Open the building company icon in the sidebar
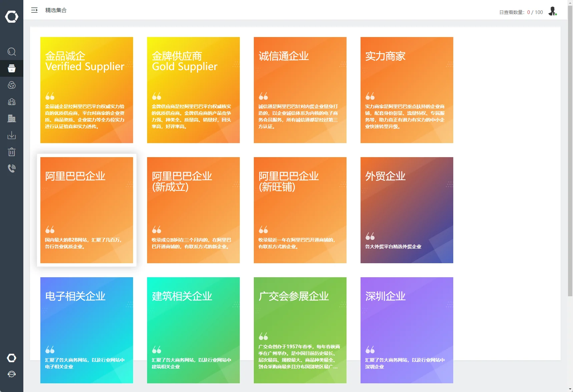Screen dimensions: 573x392 [x=12, y=118]
